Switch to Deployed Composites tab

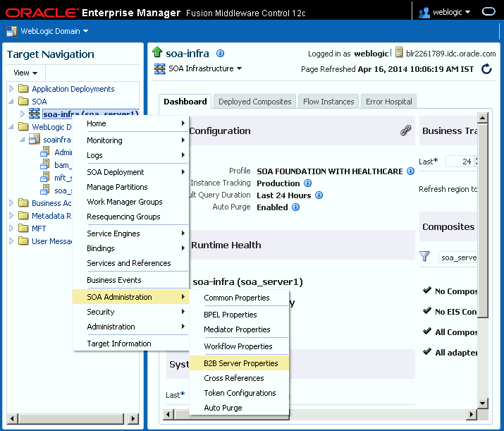coord(254,102)
